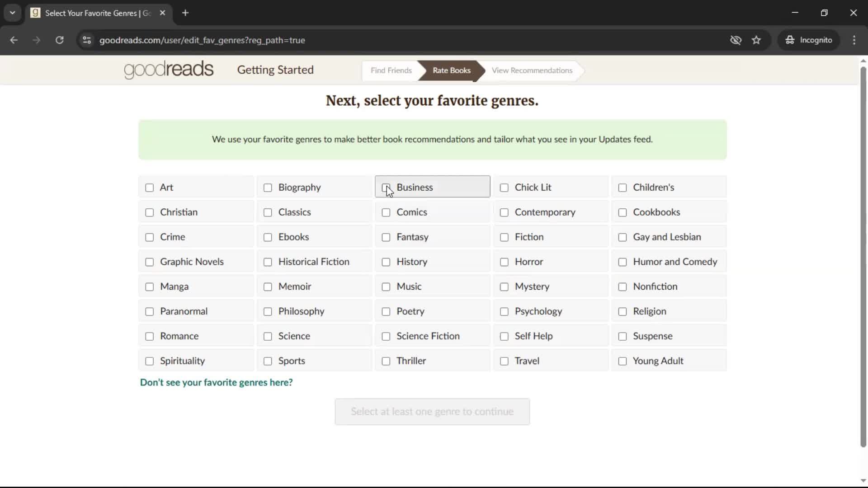Image resolution: width=868 pixels, height=488 pixels.
Task: Pick the Sports checkbox
Action: coord(268,361)
